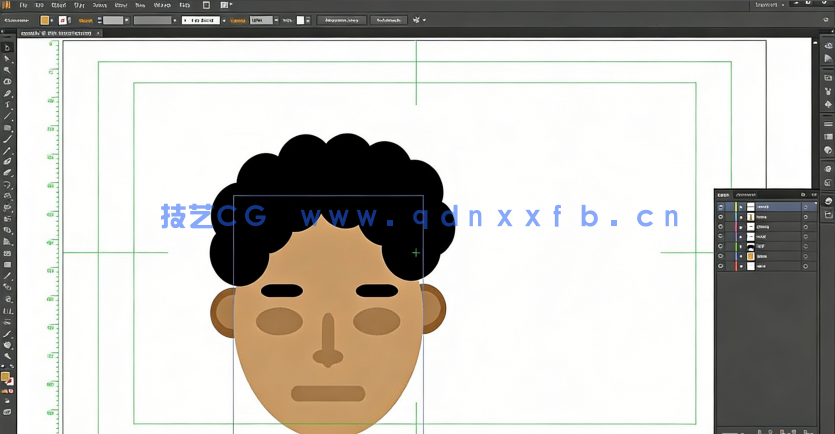
Task: Click the Document Setup button
Action: [341, 20]
